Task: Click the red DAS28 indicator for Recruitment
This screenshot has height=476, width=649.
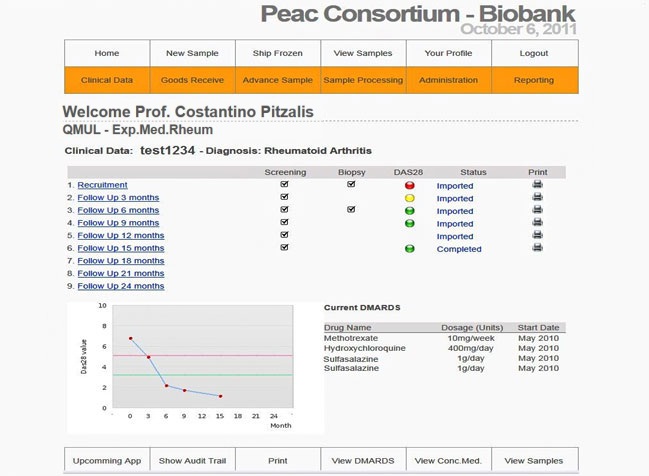Action: pos(409,186)
